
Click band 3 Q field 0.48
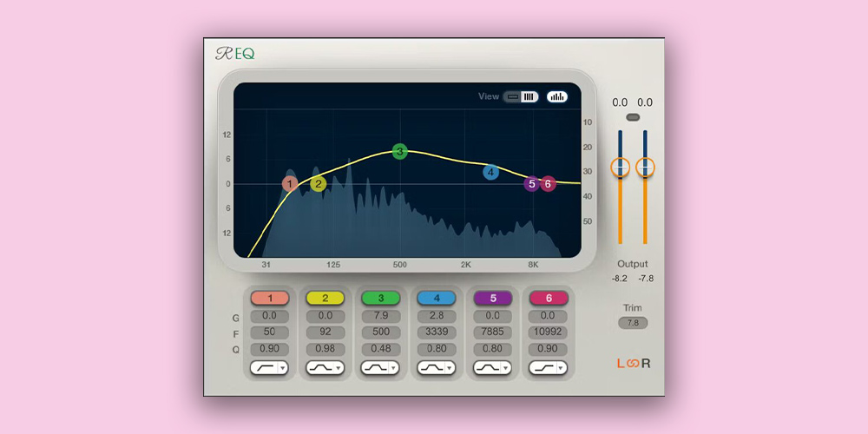pyautogui.click(x=381, y=349)
